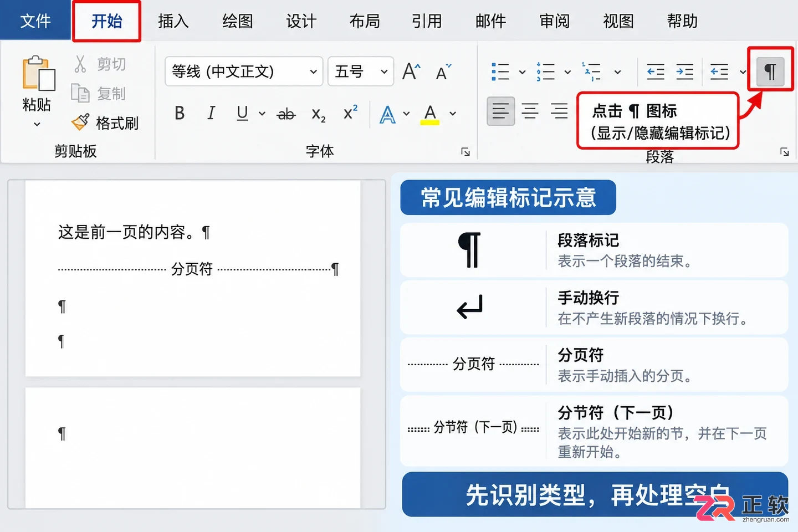Align text right
The image size is (798, 532).
(x=559, y=111)
